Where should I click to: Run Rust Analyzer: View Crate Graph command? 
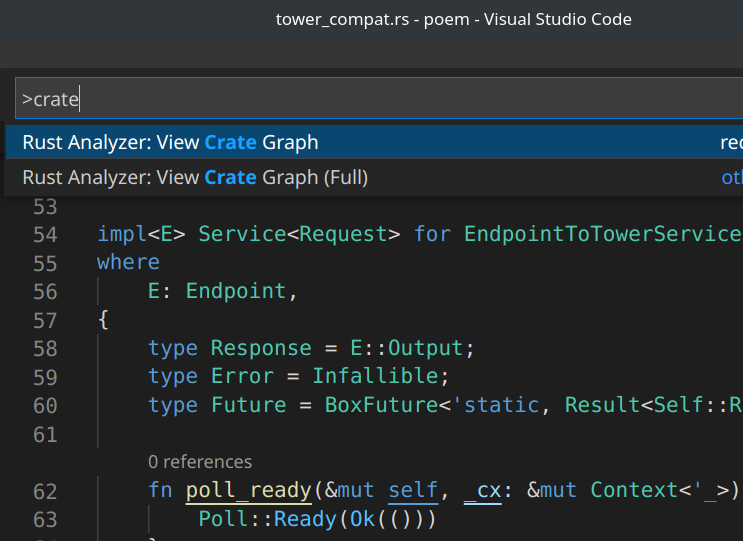pyautogui.click(x=170, y=142)
